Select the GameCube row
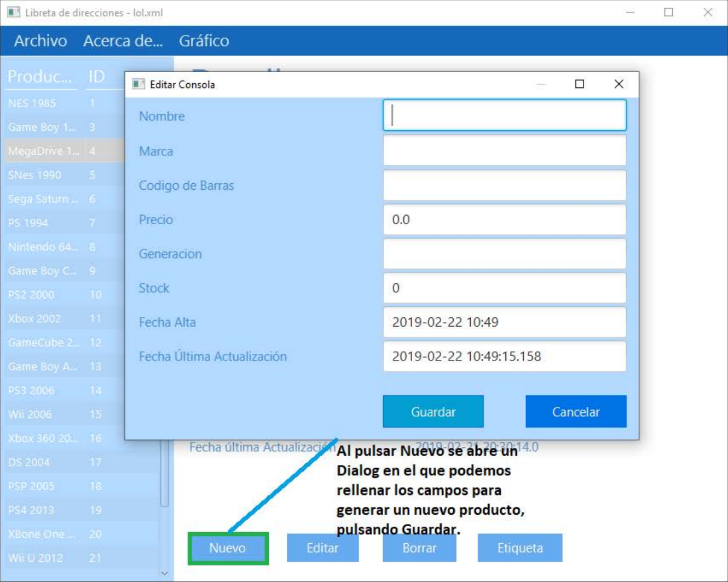 pos(65,342)
